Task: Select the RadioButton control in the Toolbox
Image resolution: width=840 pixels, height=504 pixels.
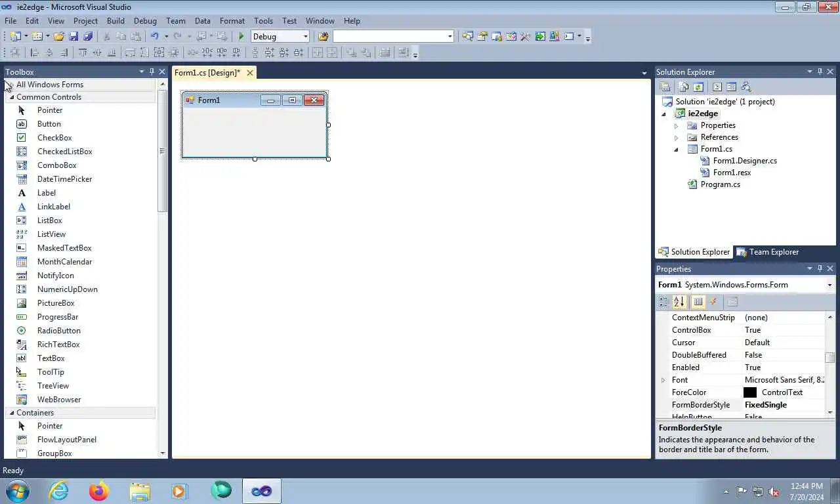Action: coord(58,331)
